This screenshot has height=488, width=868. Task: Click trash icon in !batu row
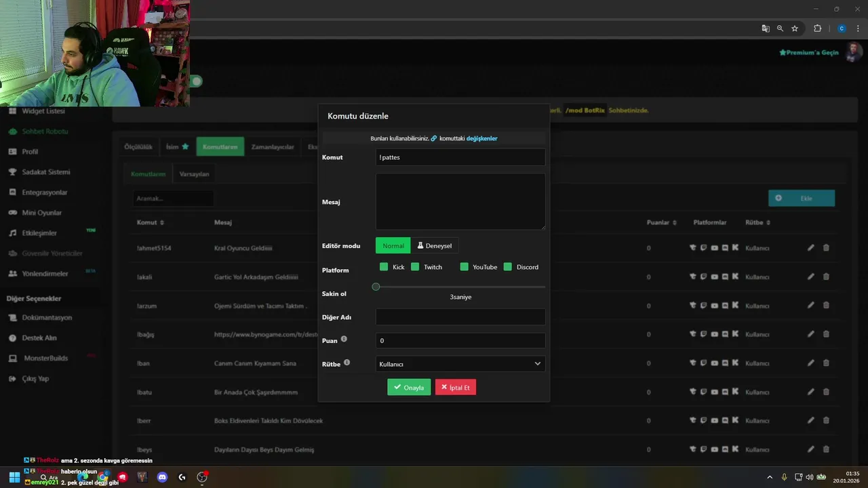click(x=826, y=392)
